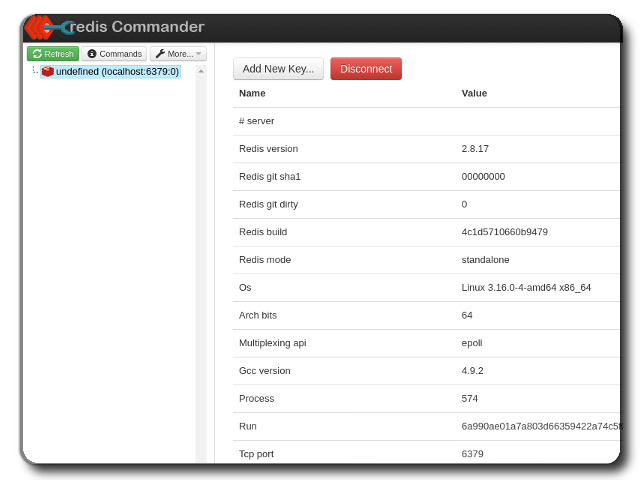Click the Run id value starting 6a990ae01a7a
The image size is (640, 480).
tap(540, 427)
